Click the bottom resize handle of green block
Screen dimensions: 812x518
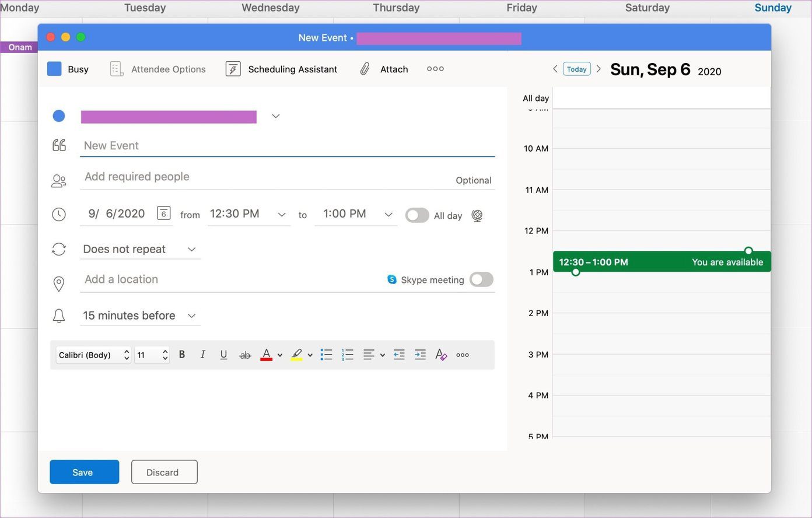[x=576, y=272]
